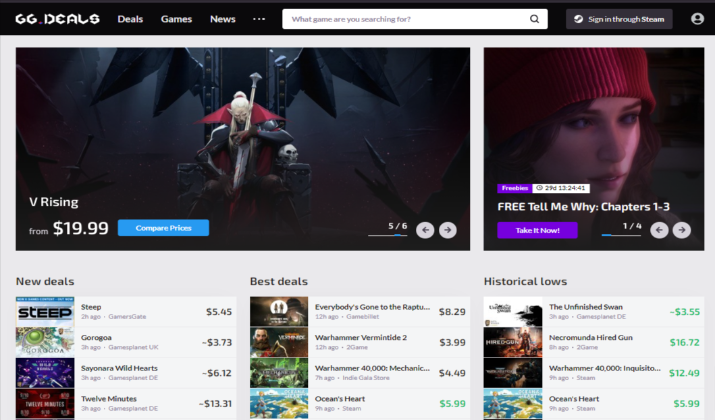This screenshot has height=420, width=715.
Task: Click Warhammer 40,000: Inquisitor thumbnail
Action: click(513, 373)
